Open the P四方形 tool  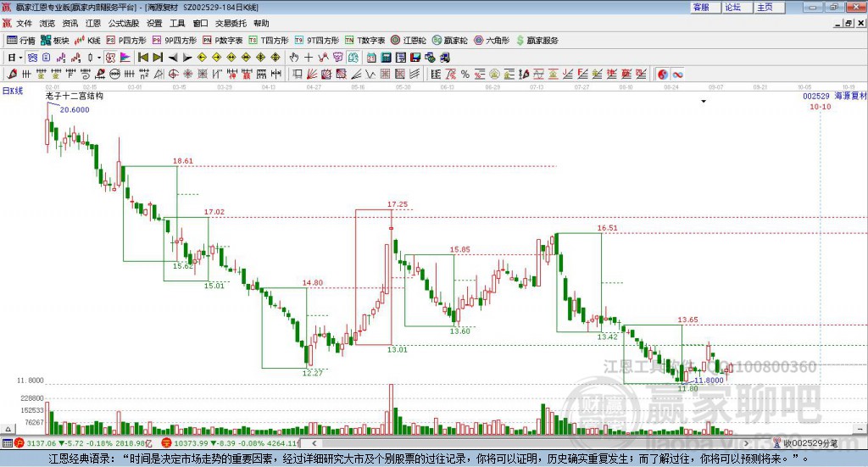tap(126, 41)
